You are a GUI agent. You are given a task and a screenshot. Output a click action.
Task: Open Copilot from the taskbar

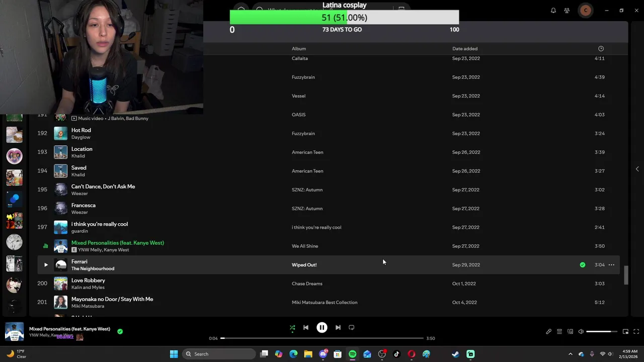(x=279, y=354)
